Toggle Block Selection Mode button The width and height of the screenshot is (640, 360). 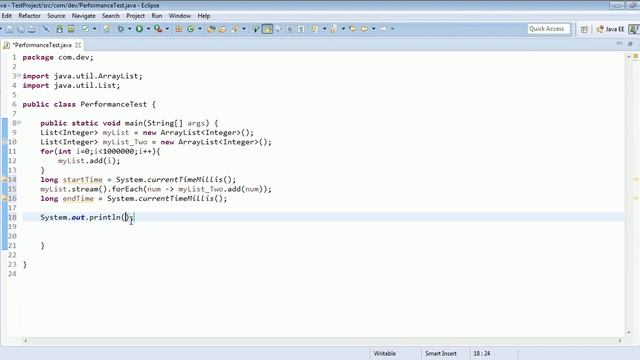click(289, 29)
